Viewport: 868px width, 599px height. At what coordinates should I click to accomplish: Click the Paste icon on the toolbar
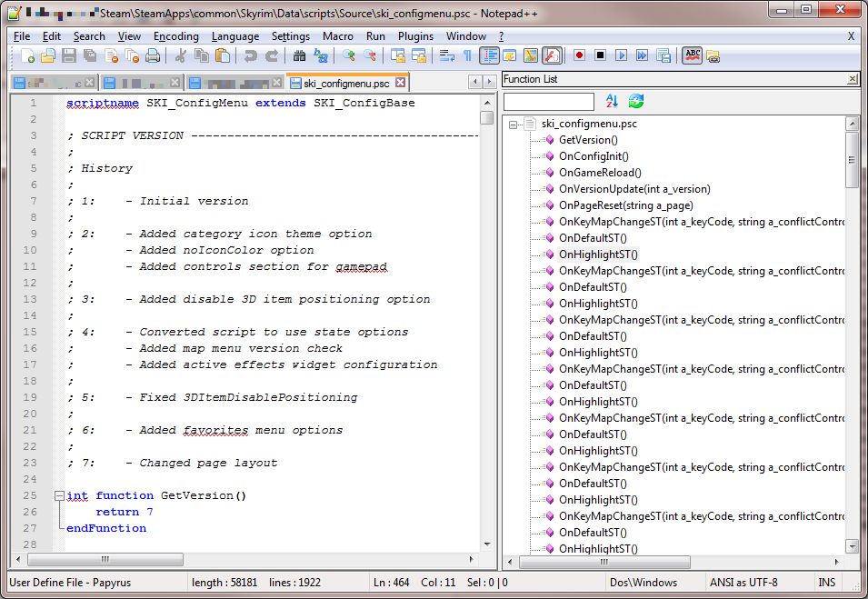222,55
